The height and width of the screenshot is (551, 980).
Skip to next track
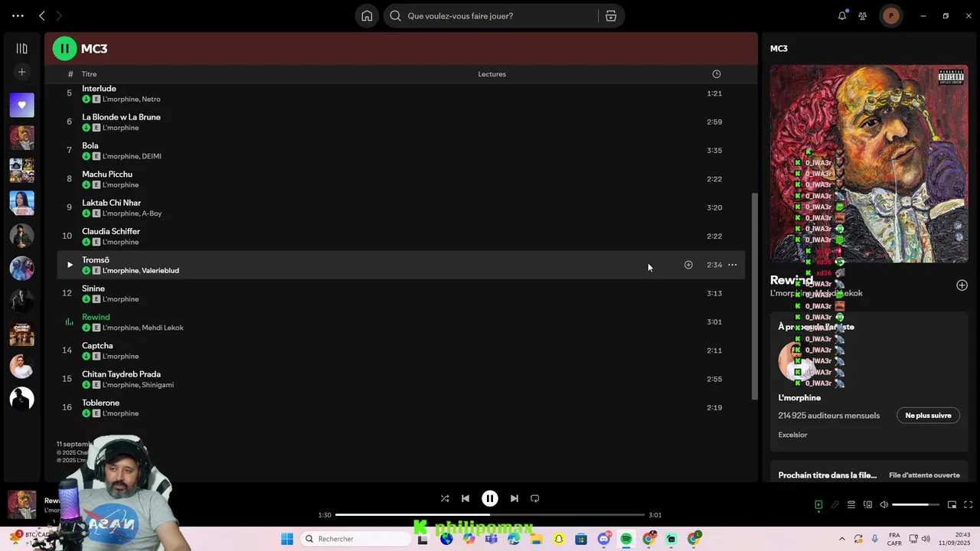coord(514,498)
